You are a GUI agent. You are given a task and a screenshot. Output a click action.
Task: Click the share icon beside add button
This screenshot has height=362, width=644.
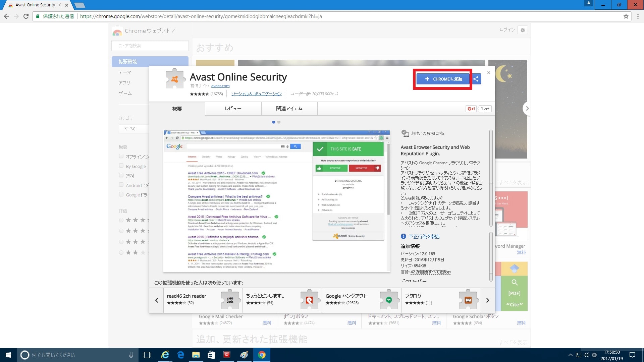coord(476,79)
